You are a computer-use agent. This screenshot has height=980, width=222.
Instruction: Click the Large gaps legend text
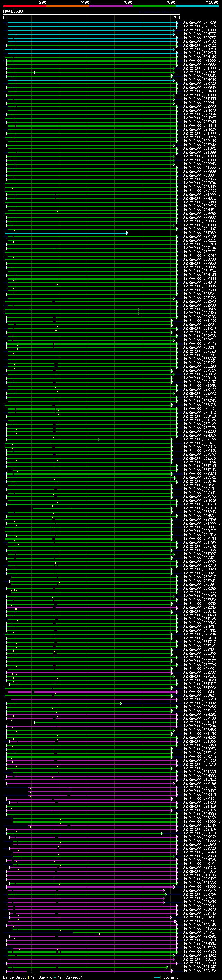(x=43, y=977)
